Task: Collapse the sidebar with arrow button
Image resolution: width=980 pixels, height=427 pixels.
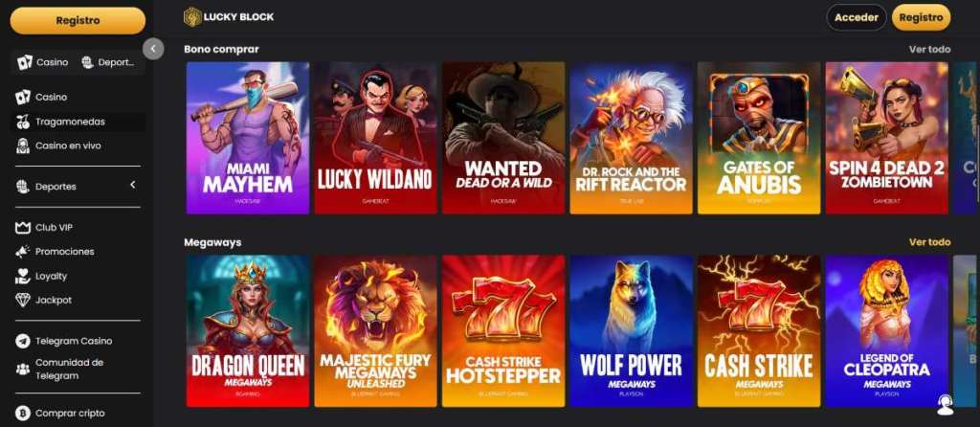Action: pyautogui.click(x=153, y=49)
